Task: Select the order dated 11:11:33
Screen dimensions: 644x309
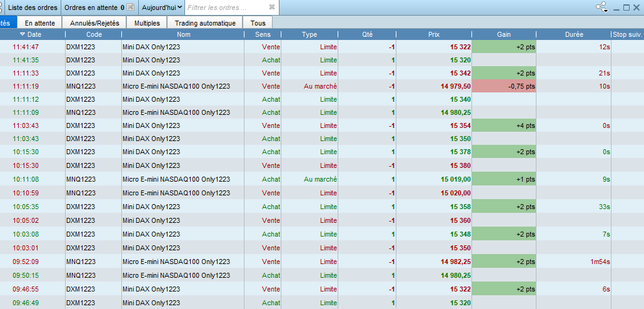Action: (x=322, y=73)
